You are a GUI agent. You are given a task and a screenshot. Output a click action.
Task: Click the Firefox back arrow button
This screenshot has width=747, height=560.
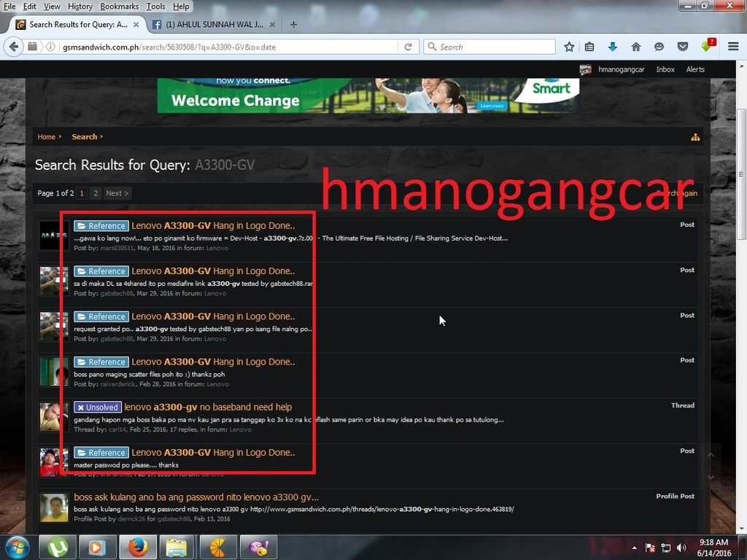(13, 47)
